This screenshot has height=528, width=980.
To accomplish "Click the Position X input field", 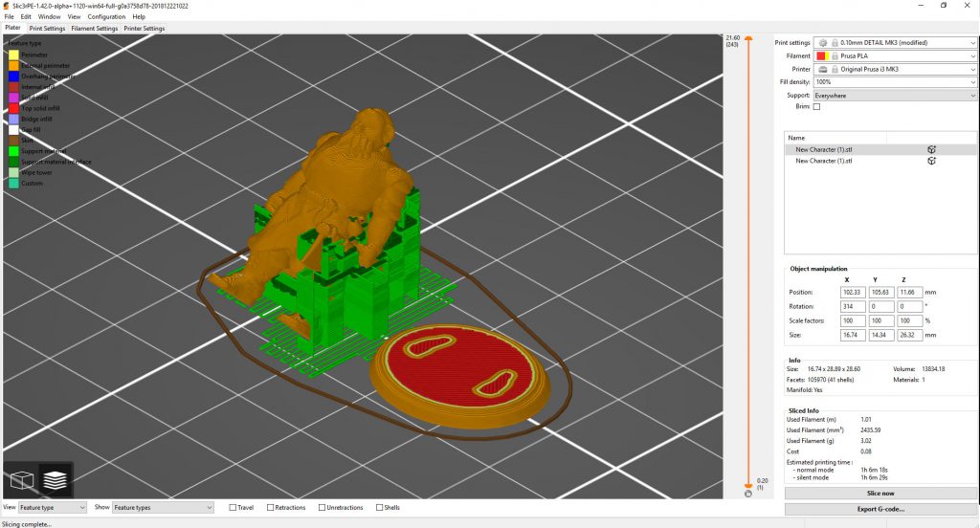I will pyautogui.click(x=853, y=293).
